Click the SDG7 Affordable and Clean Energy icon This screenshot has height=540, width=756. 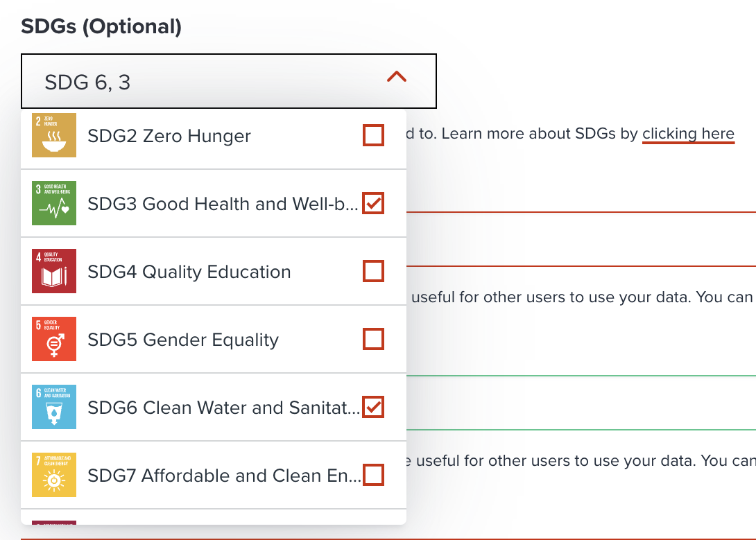pos(53,475)
